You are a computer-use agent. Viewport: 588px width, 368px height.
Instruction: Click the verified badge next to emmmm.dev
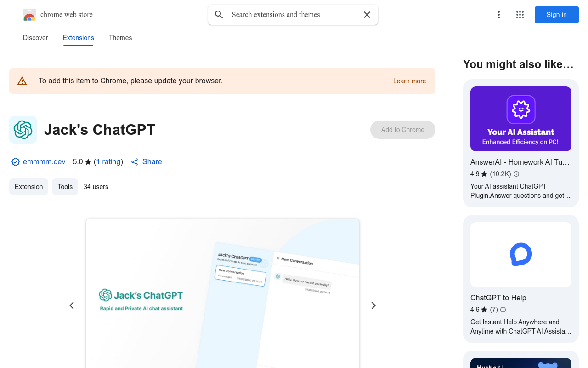tap(16, 162)
